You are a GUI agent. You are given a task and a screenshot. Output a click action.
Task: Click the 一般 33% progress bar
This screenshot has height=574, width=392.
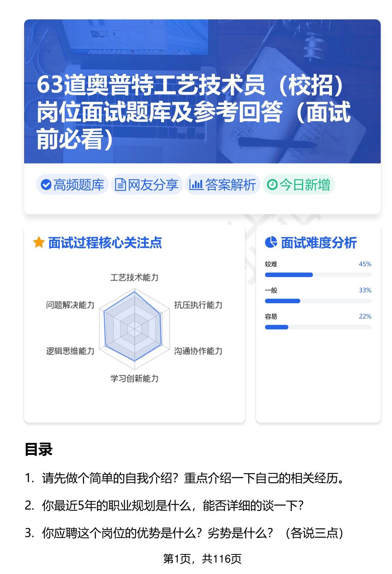pos(318,301)
